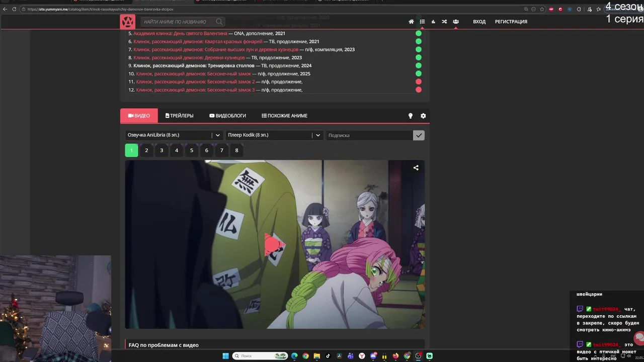The image size is (644, 362).
Task: Expand the Озвучка AniLibria dropdown
Action: tap(174, 135)
